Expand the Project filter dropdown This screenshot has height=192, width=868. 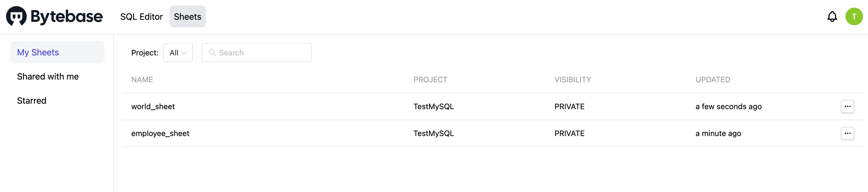[x=177, y=52]
